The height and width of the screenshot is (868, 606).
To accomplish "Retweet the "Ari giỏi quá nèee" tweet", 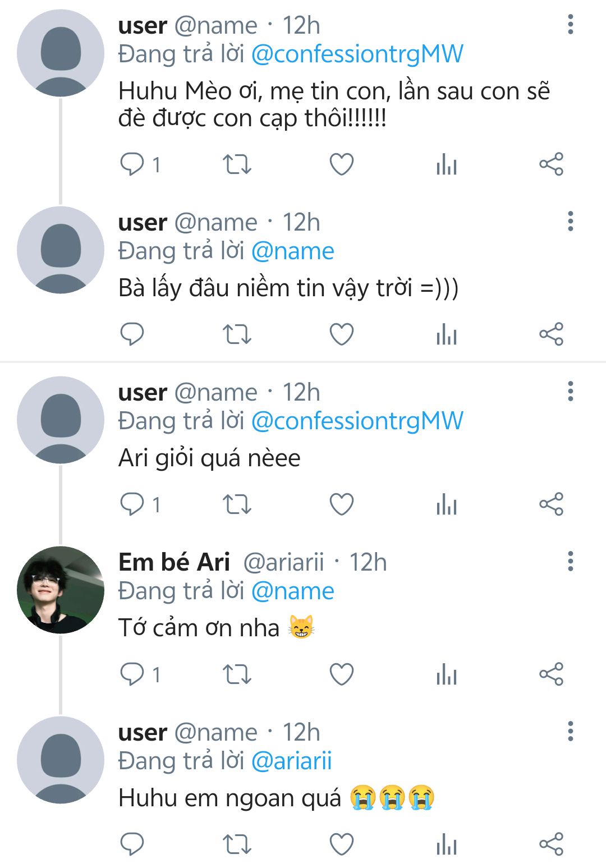I will tap(237, 504).
